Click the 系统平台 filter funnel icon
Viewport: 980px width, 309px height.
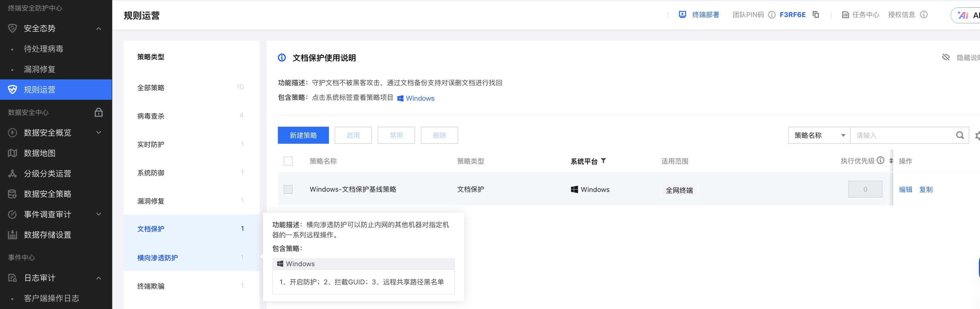pyautogui.click(x=603, y=161)
